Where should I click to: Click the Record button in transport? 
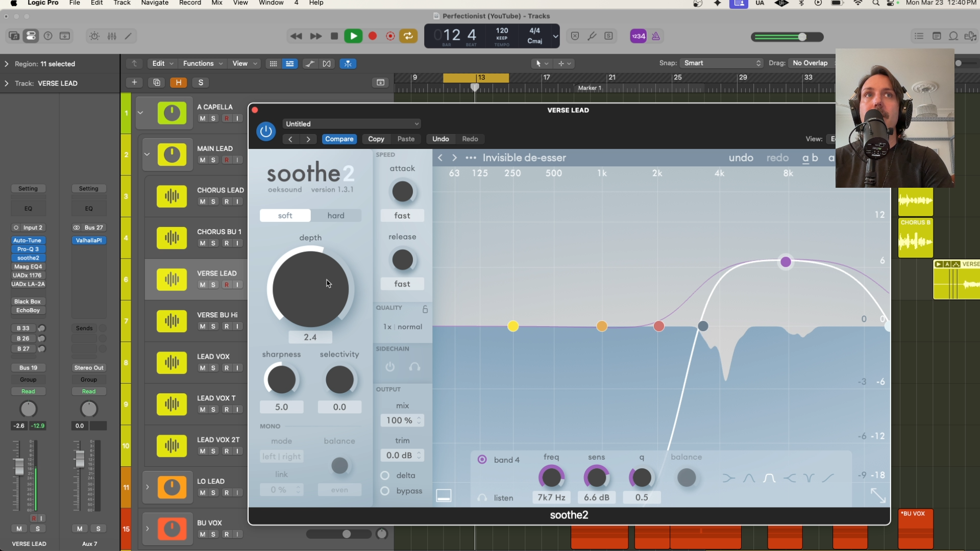(373, 36)
